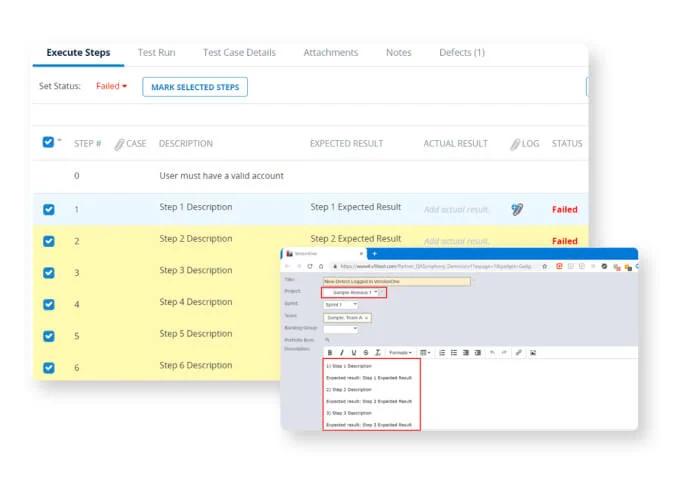Open the Attachments tab
This screenshot has width=680, height=480.
coord(330,53)
